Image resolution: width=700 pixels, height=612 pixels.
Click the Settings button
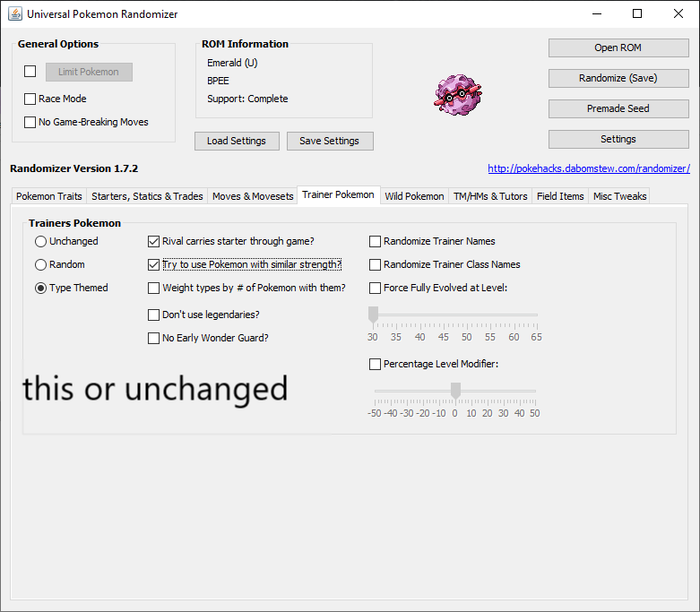618,139
